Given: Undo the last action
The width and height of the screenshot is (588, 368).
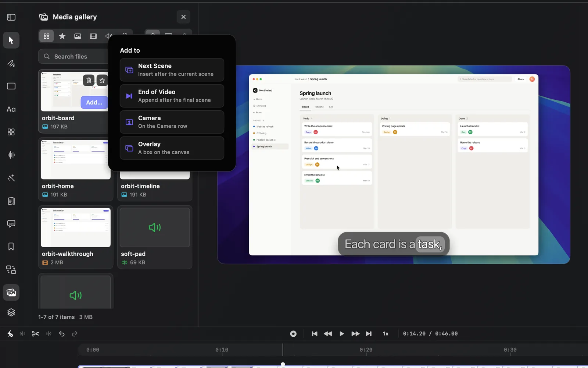Looking at the screenshot, I should [x=62, y=334].
